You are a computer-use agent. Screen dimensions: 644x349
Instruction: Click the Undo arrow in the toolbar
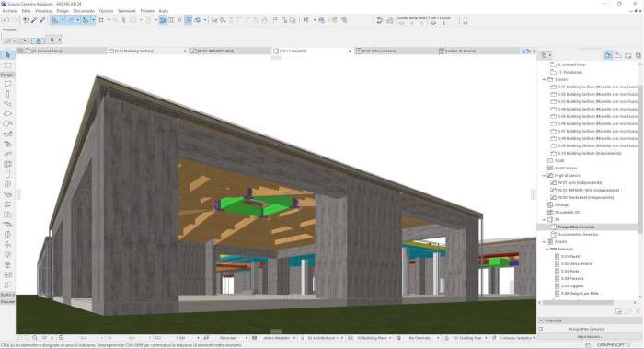(x=6, y=20)
